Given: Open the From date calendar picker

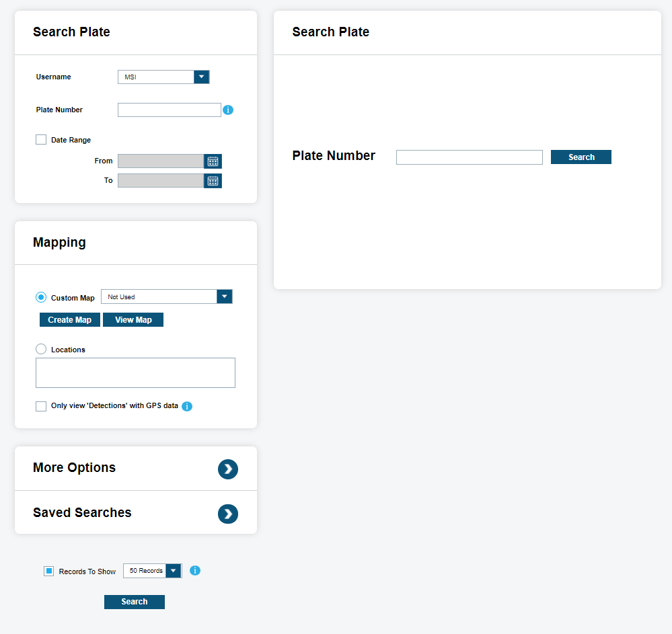Looking at the screenshot, I should point(213,161).
